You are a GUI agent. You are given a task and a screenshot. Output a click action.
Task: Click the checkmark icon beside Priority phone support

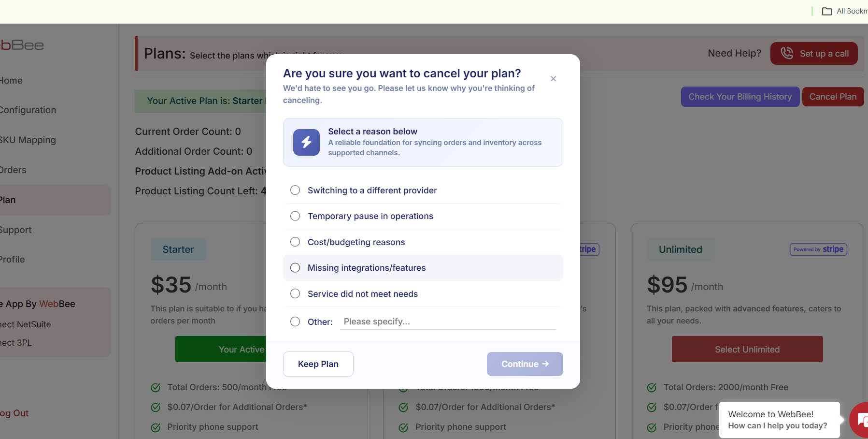[x=156, y=427]
